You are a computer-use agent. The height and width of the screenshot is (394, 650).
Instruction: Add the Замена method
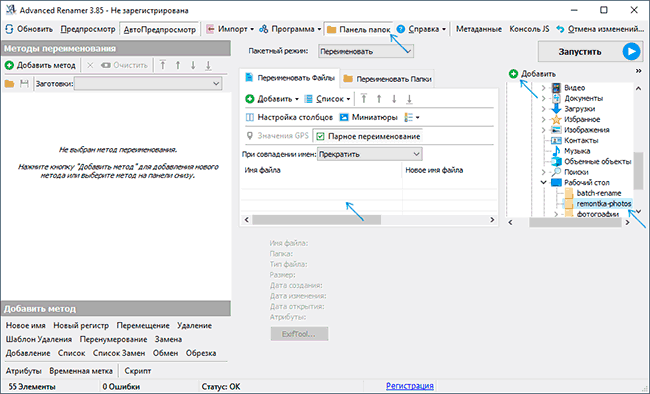pyautogui.click(x=168, y=339)
